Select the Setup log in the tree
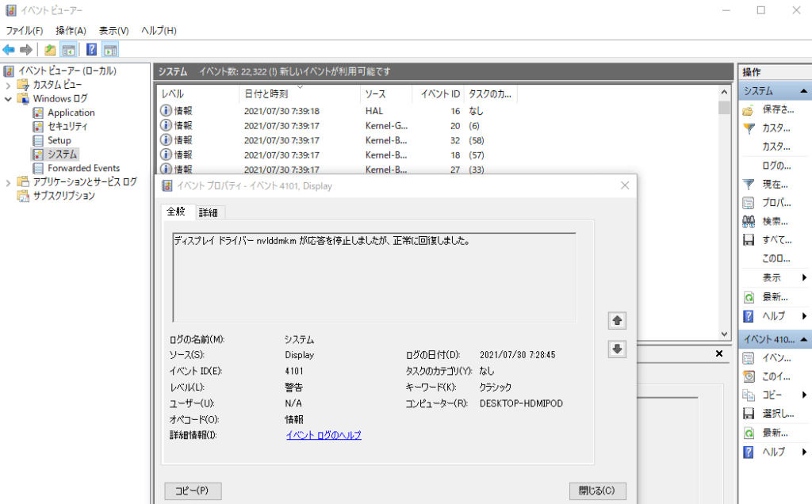Screen dimensions: 812x504 point(61,139)
